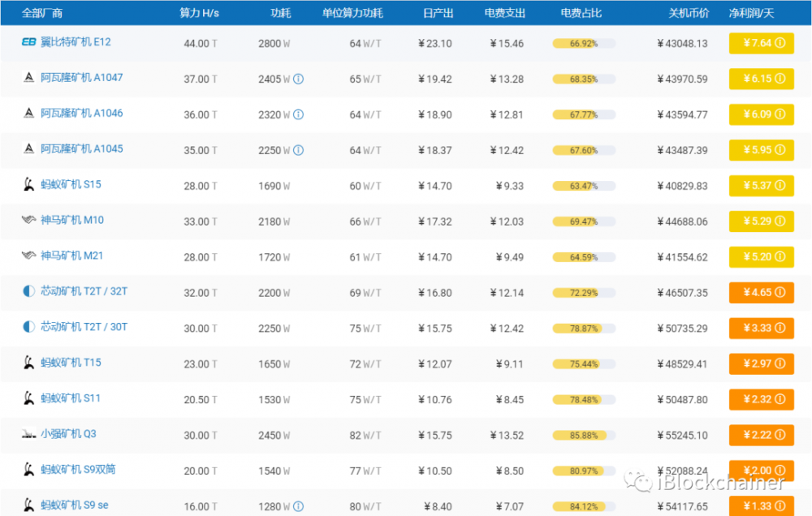Click the info icon next to 2320 W
Image resolution: width=812 pixels, height=516 pixels.
tap(298, 114)
